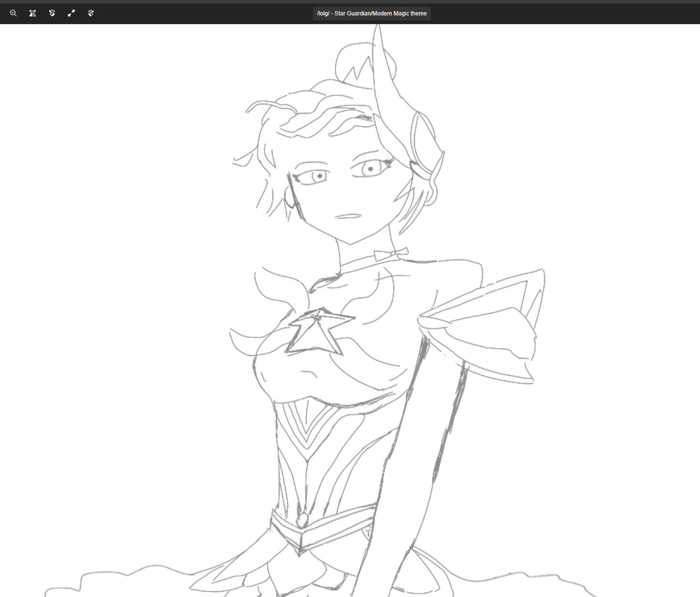
Task: Expand the image to fullscreen
Action: point(71,14)
